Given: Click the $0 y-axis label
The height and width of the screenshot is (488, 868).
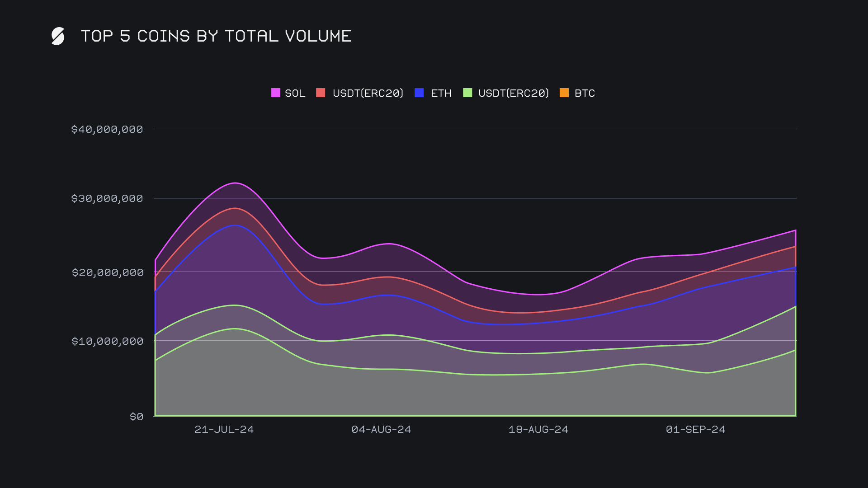Looking at the screenshot, I should pyautogui.click(x=136, y=417).
